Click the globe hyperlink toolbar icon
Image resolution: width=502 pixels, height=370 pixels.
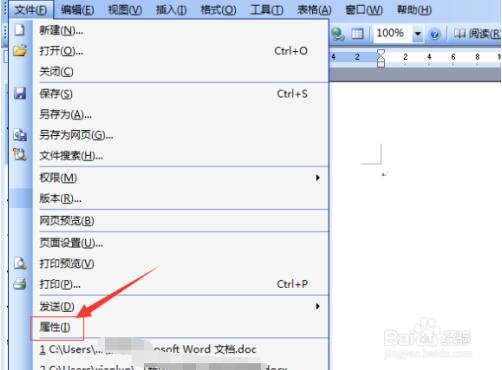338,34
